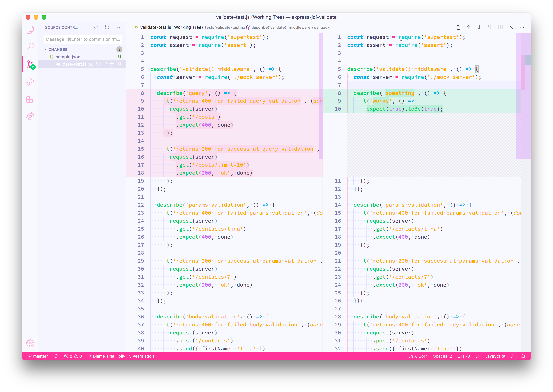The height and width of the screenshot is (392, 553).
Task: Open editor more actions ellipsis menu
Action: pos(522,28)
